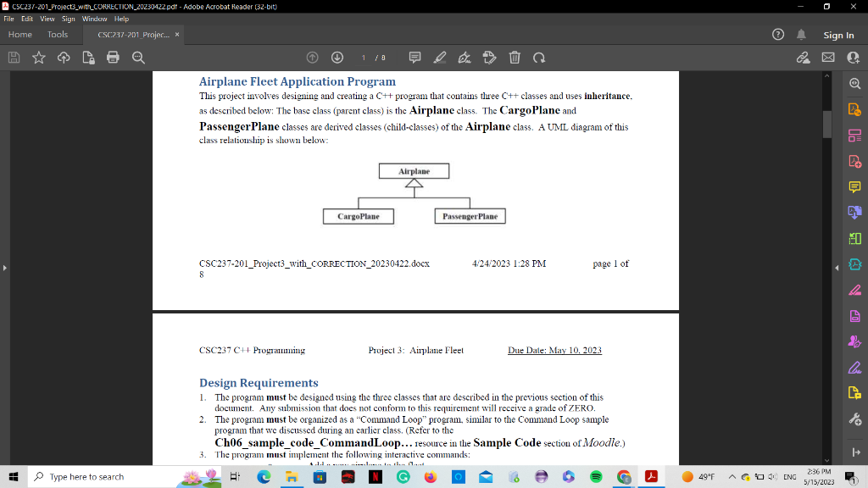Expand the left navigation pane arrow
Viewport: 868px width, 488px height.
click(6, 268)
